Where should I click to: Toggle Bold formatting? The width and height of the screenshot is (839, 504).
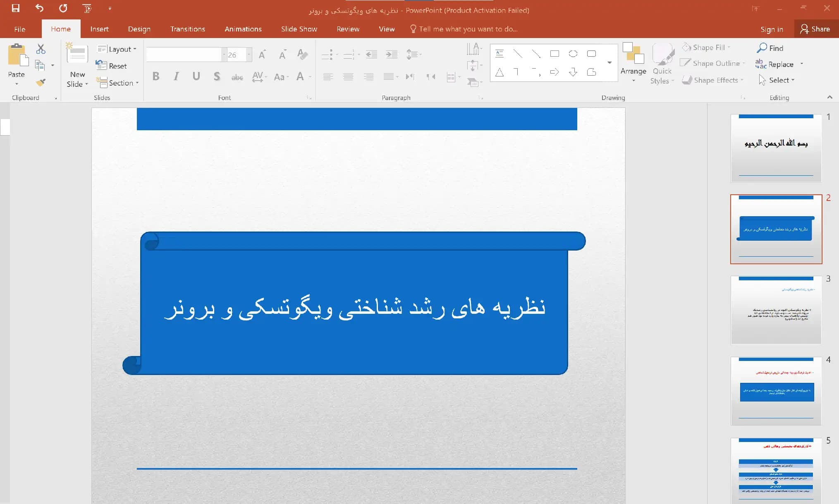(156, 76)
